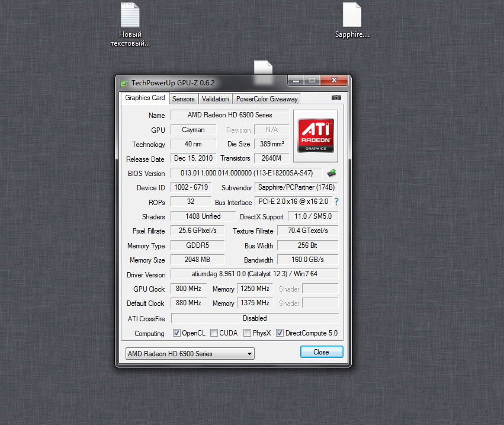Select the Новый текстовый desktop file icon
The width and height of the screenshot is (504, 425).
(130, 24)
